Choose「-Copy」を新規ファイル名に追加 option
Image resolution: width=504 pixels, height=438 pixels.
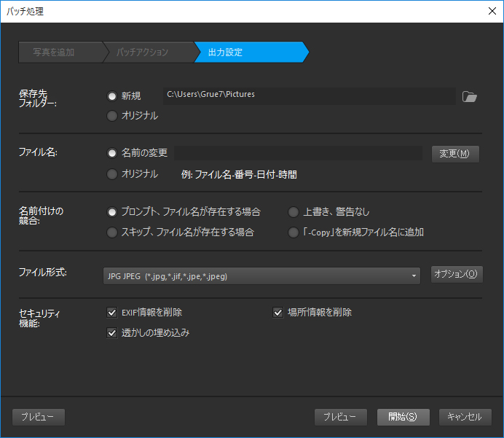pos(293,232)
